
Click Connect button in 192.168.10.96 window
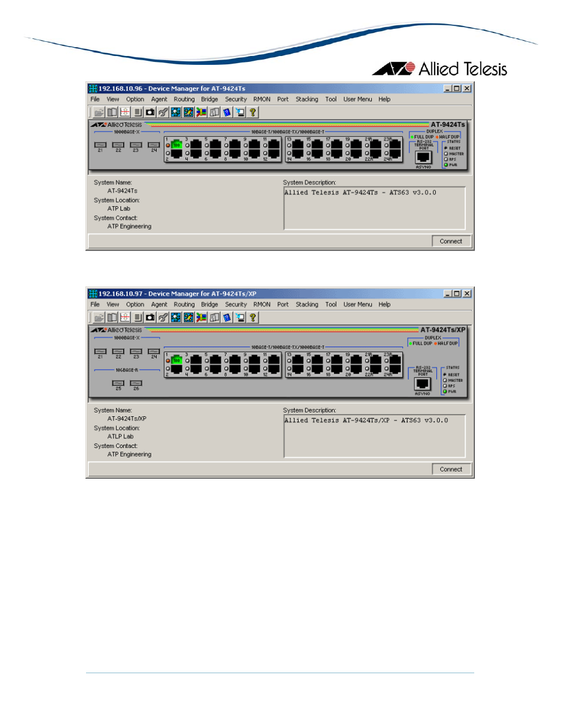451,241
